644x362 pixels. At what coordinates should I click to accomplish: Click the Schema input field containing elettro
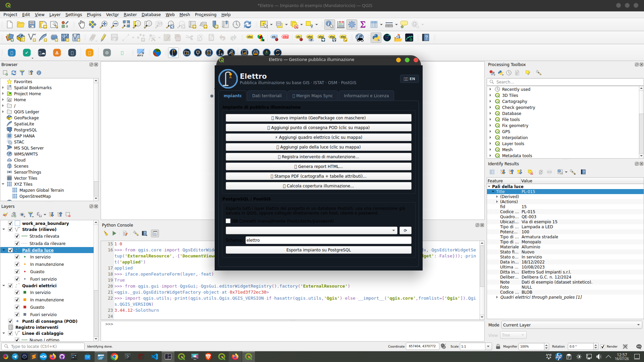point(328,240)
